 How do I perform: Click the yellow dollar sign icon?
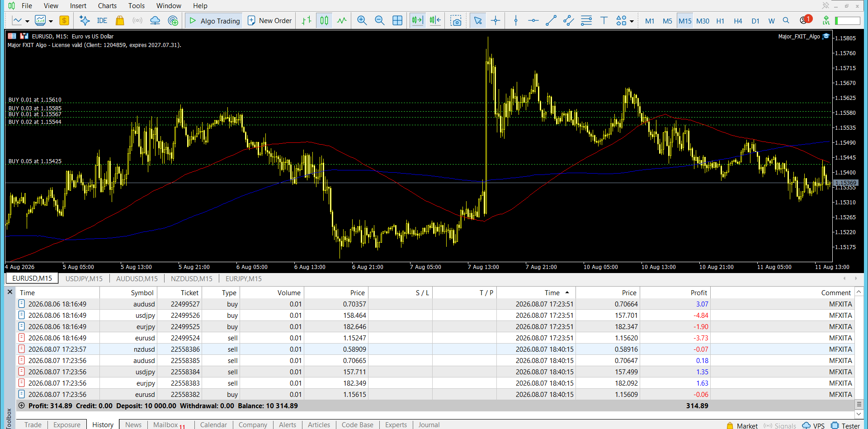pyautogui.click(x=64, y=20)
